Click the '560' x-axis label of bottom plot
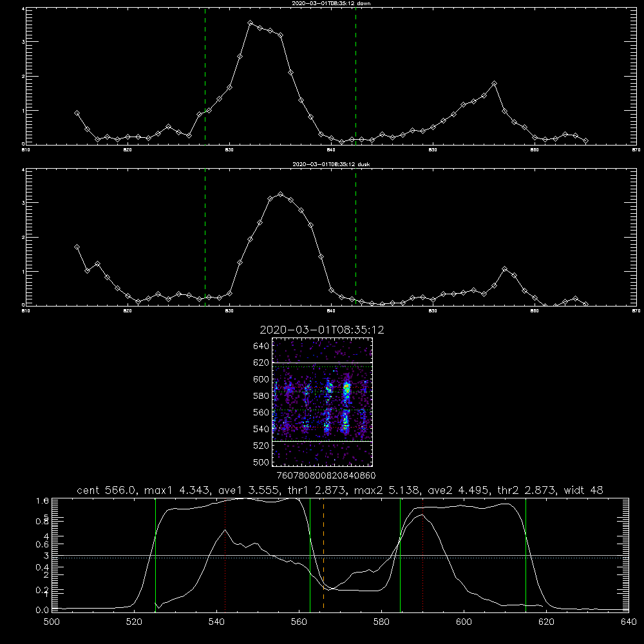This screenshot has width=644, height=644. pos(299,622)
